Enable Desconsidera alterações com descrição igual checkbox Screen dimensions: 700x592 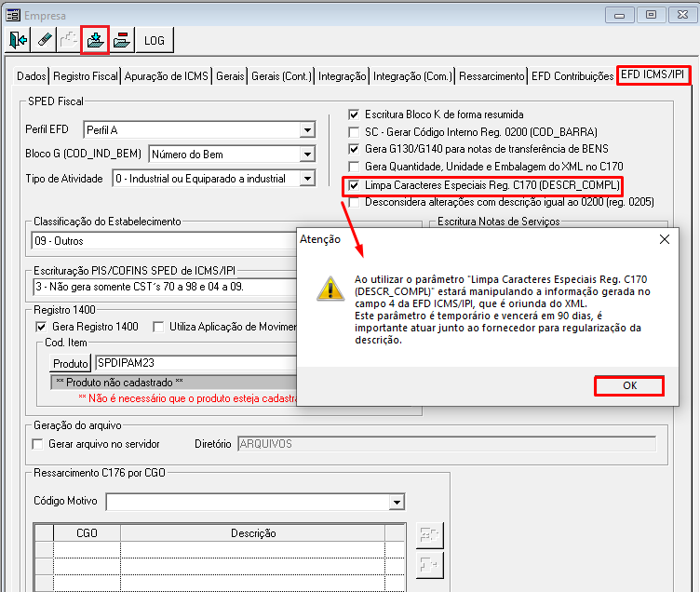pyautogui.click(x=354, y=202)
